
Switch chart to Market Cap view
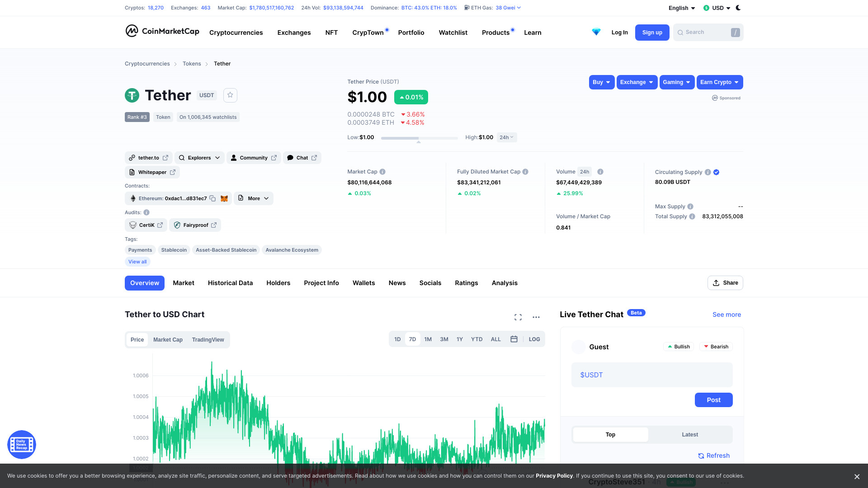click(x=168, y=340)
